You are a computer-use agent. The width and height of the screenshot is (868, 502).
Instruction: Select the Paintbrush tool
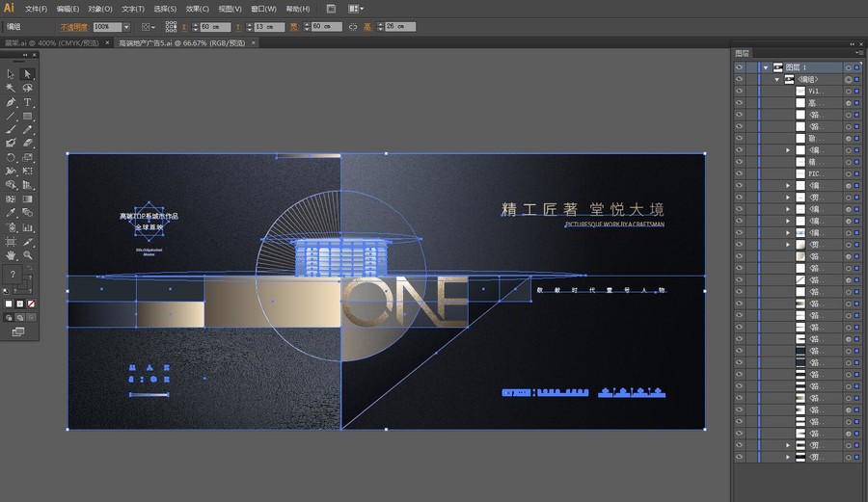(11, 129)
